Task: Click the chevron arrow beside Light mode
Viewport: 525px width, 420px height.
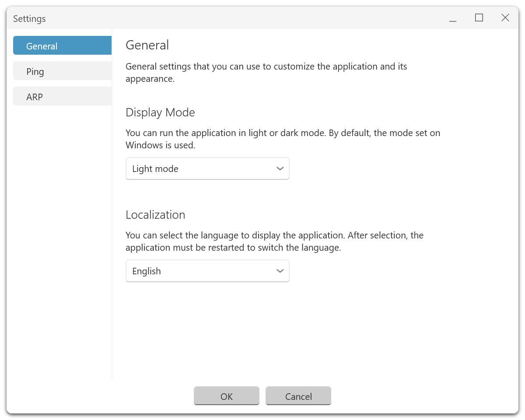Action: click(x=280, y=169)
